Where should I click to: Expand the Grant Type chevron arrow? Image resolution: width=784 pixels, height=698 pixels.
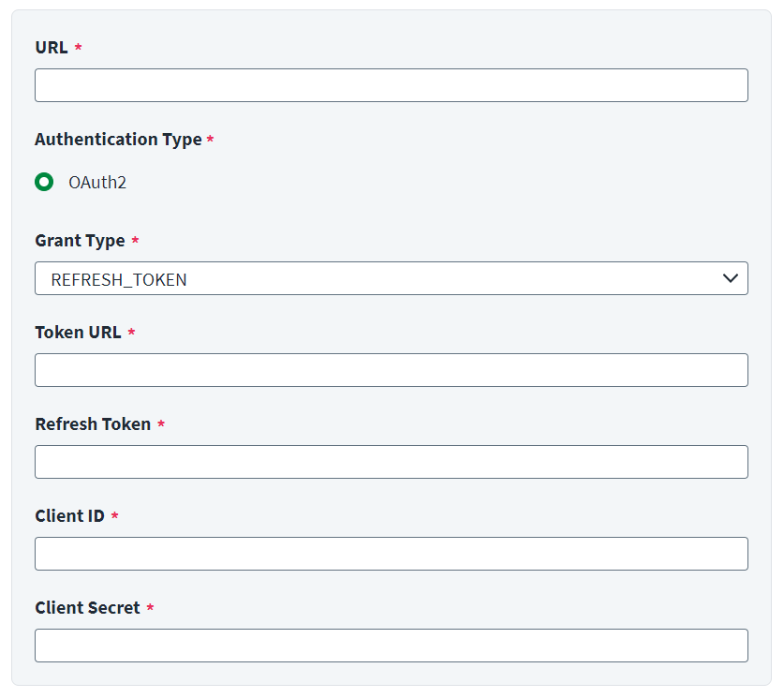tap(731, 278)
